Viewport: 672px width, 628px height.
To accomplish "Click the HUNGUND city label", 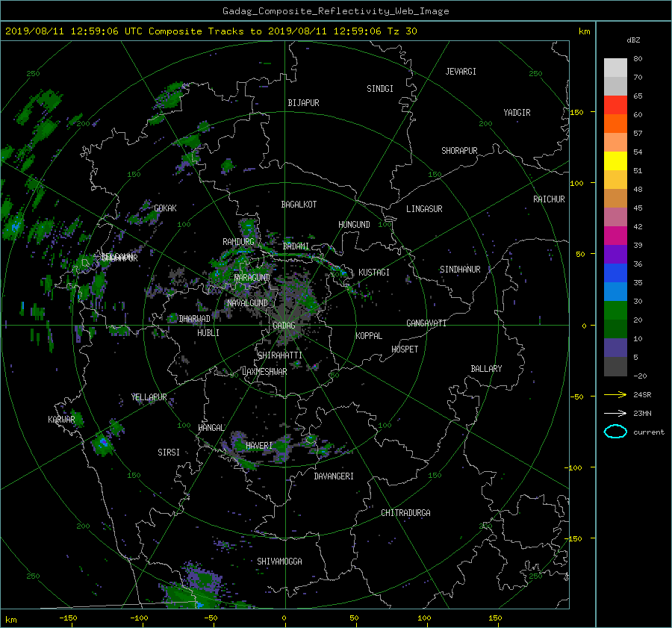I will (x=354, y=225).
